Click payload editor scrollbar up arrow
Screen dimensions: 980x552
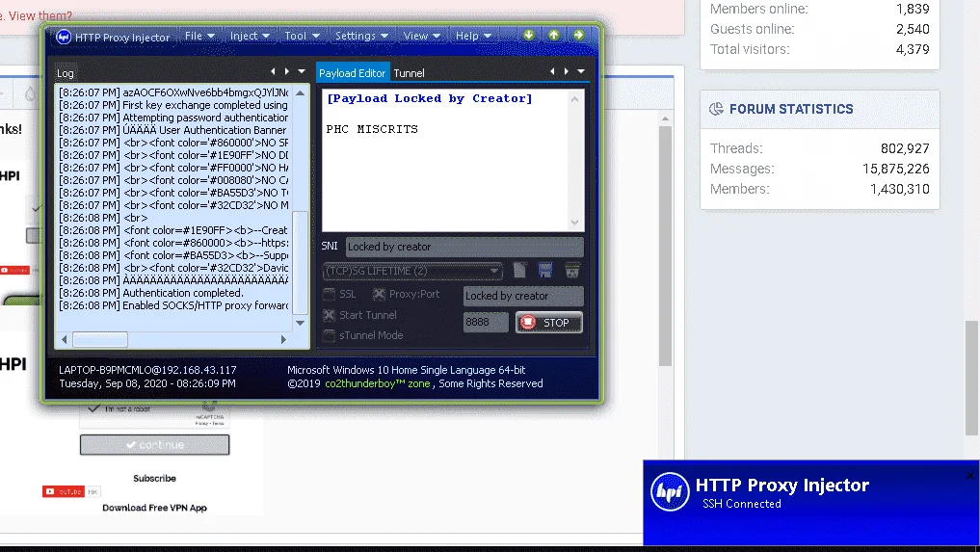coord(575,99)
